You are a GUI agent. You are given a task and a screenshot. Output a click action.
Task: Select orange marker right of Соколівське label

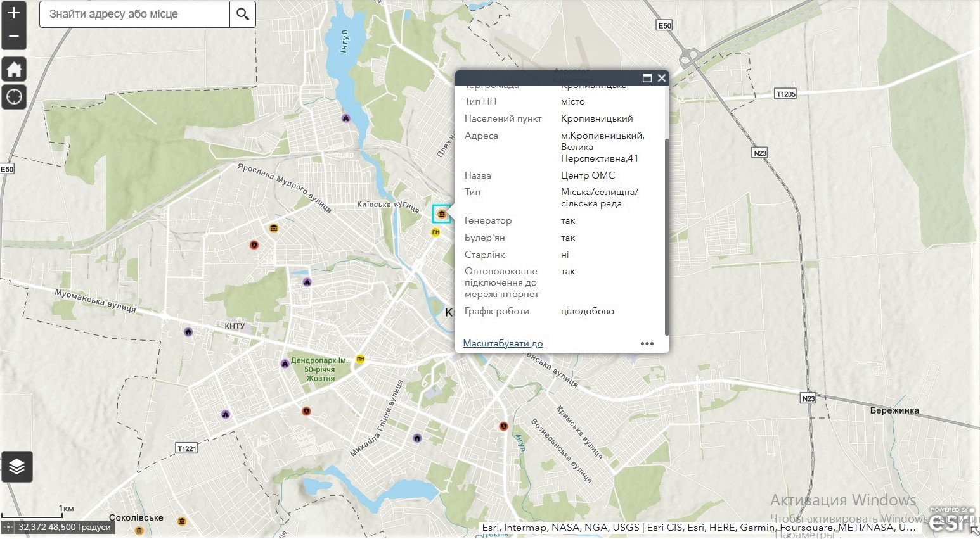[182, 521]
